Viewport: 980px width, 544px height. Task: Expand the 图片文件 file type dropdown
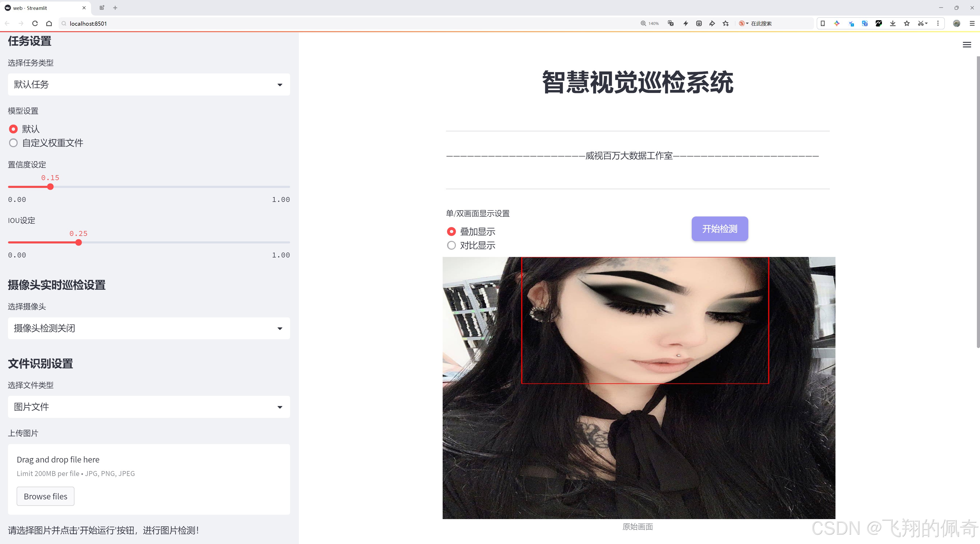(x=149, y=407)
